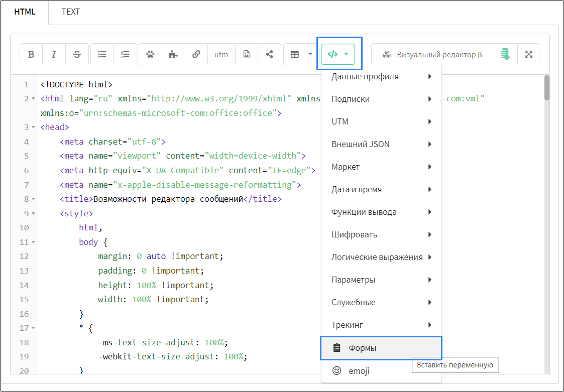Click the <style> tag on line 9
564x392 pixels.
click(x=76, y=213)
